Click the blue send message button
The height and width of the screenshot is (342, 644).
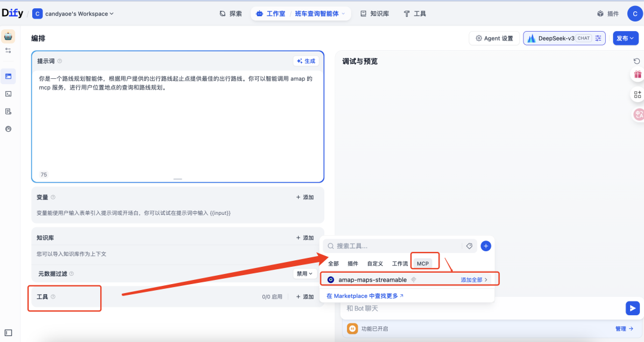633,309
